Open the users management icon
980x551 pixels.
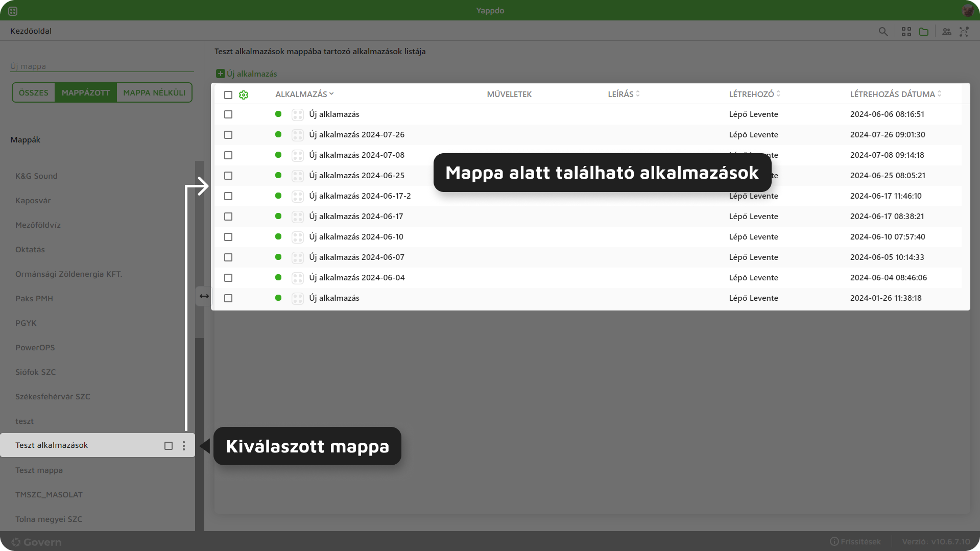[947, 32]
